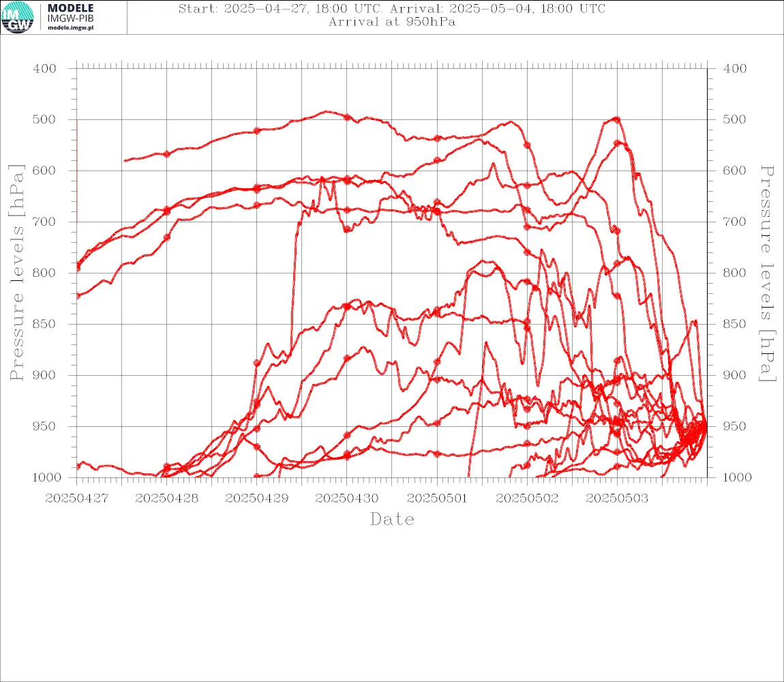Click the 'Date' x-axis title

coord(392,519)
